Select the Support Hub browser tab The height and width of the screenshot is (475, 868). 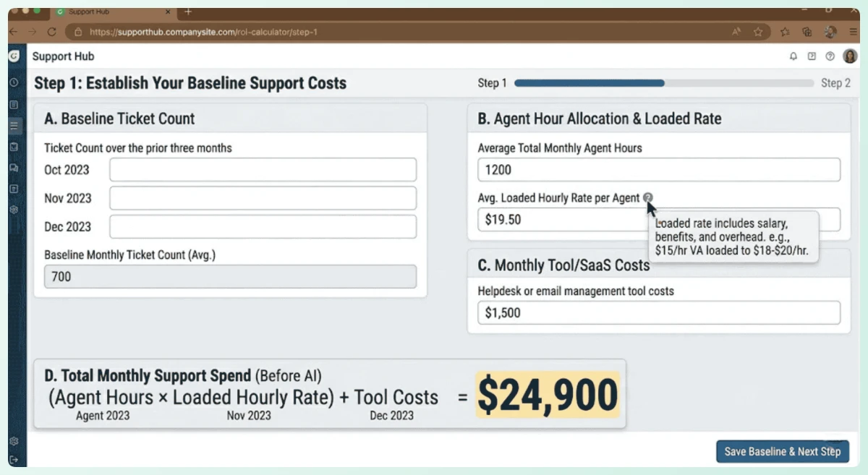(x=109, y=12)
